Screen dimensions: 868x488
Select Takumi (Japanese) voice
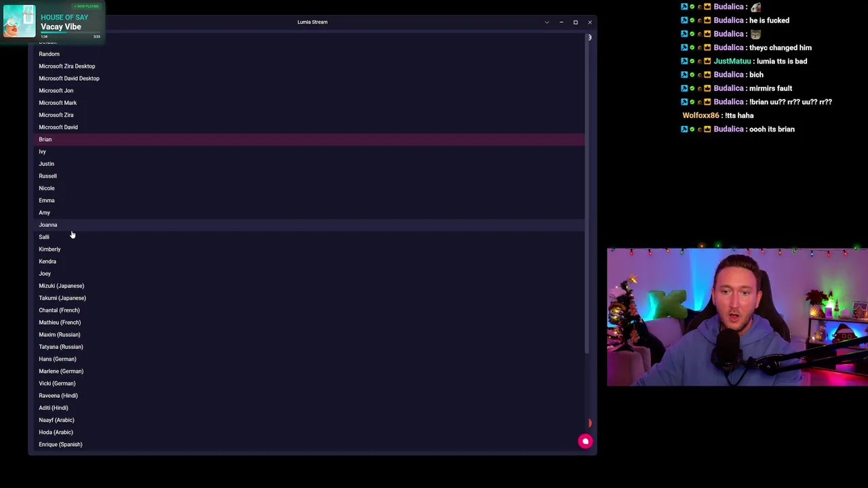(x=309, y=298)
